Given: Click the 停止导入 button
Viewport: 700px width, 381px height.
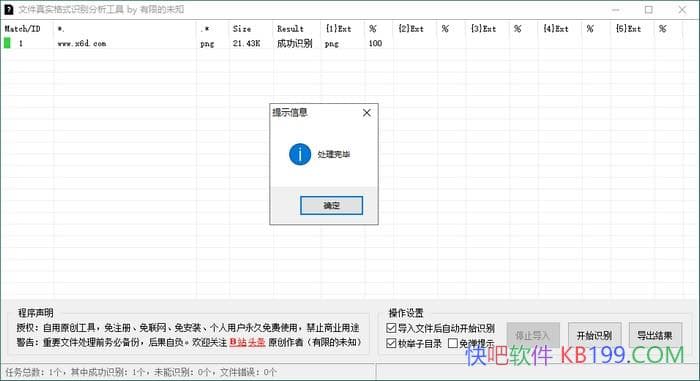Looking at the screenshot, I should [533, 335].
